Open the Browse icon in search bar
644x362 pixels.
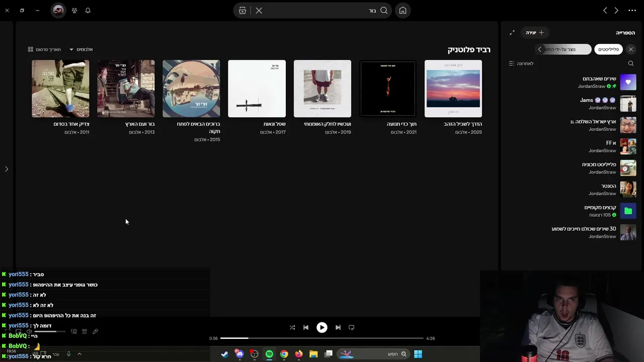coord(243,11)
